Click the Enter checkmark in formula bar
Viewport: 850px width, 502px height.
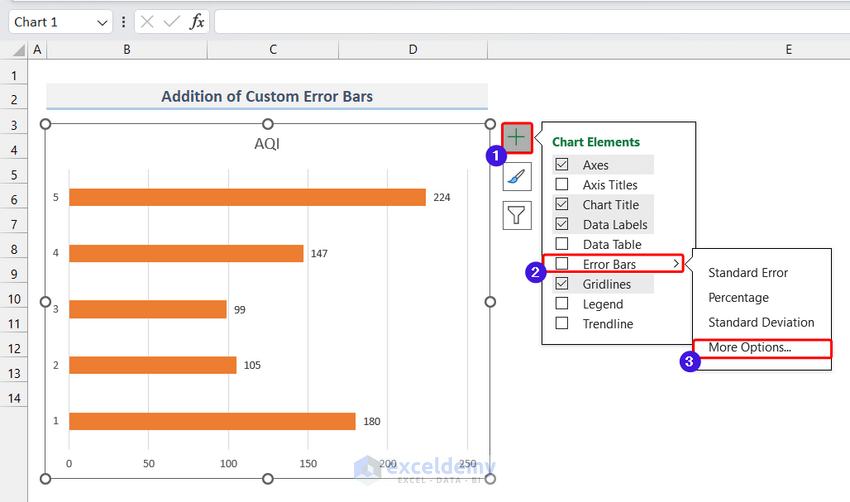click(172, 22)
